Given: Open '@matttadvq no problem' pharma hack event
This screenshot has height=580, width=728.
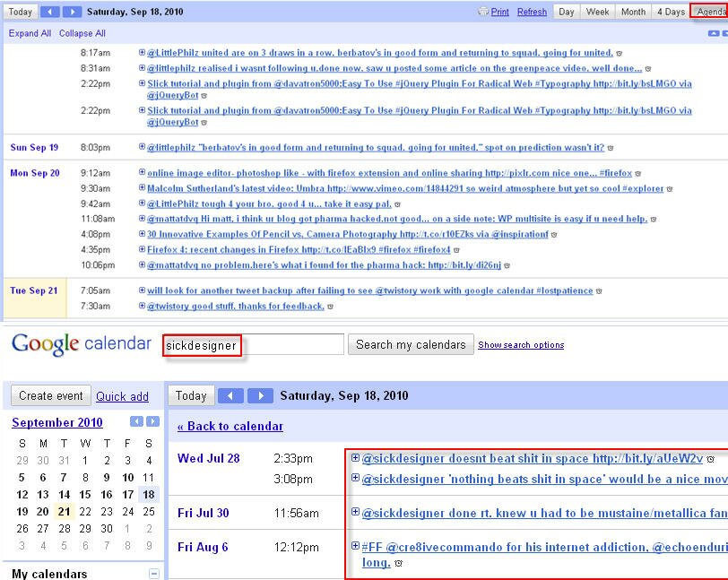Looking at the screenshot, I should pyautogui.click(x=324, y=265).
